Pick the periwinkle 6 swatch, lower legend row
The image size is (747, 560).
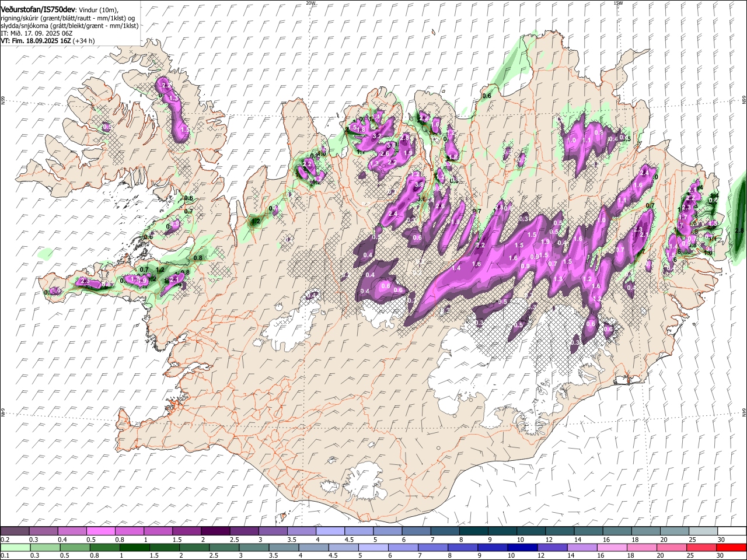click(403, 547)
